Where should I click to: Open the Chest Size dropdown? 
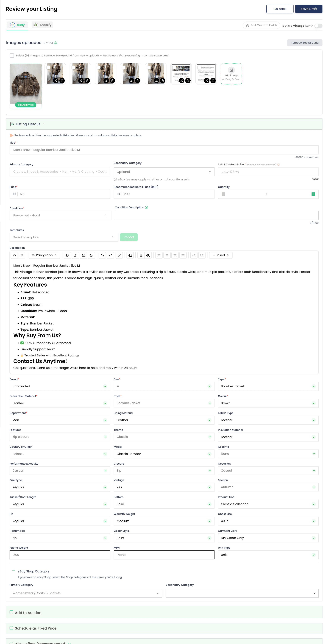268,521
